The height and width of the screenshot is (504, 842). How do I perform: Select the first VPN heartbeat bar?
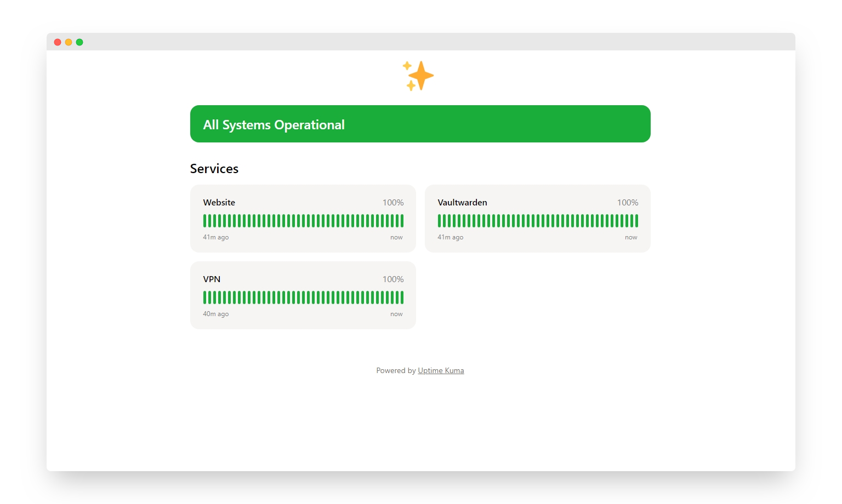205,297
